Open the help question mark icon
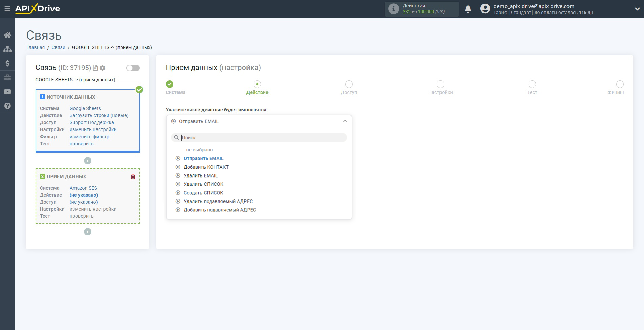 tap(7, 106)
